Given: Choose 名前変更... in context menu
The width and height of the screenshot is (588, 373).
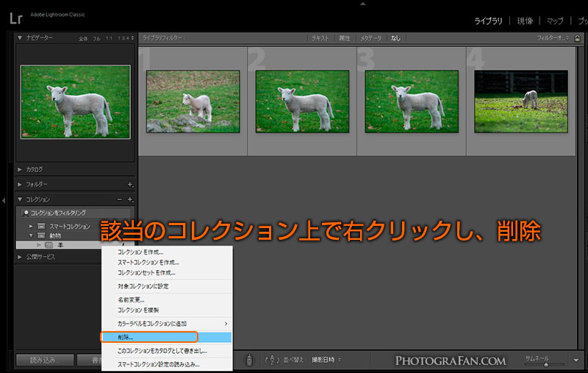Looking at the screenshot, I should point(167,299).
